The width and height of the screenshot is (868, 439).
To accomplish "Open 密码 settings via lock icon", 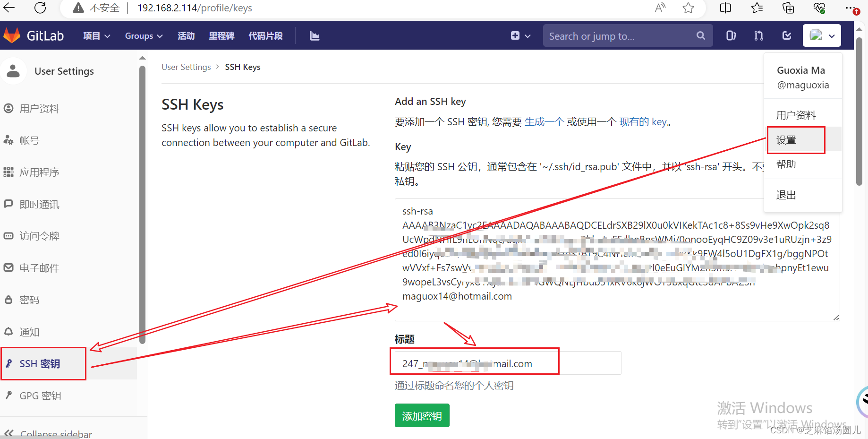I will click(x=8, y=300).
